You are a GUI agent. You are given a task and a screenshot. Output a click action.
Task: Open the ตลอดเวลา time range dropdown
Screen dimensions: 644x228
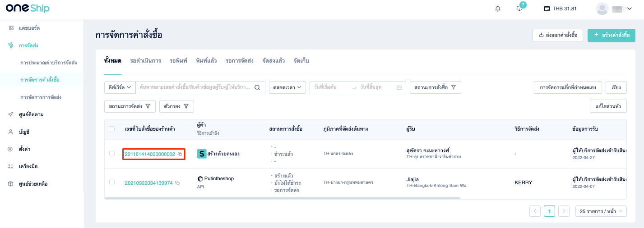(x=287, y=87)
